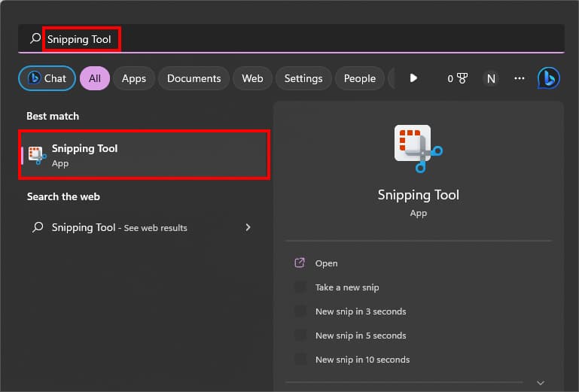
Task: Click the Search the web heading
Action: pyautogui.click(x=63, y=196)
